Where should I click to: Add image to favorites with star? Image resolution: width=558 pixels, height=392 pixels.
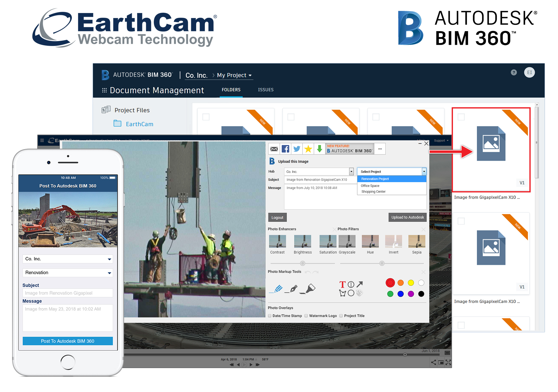(308, 149)
